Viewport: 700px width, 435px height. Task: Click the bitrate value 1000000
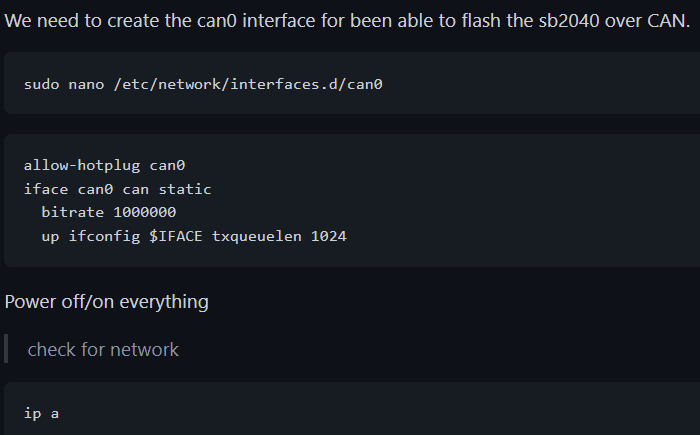145,213
